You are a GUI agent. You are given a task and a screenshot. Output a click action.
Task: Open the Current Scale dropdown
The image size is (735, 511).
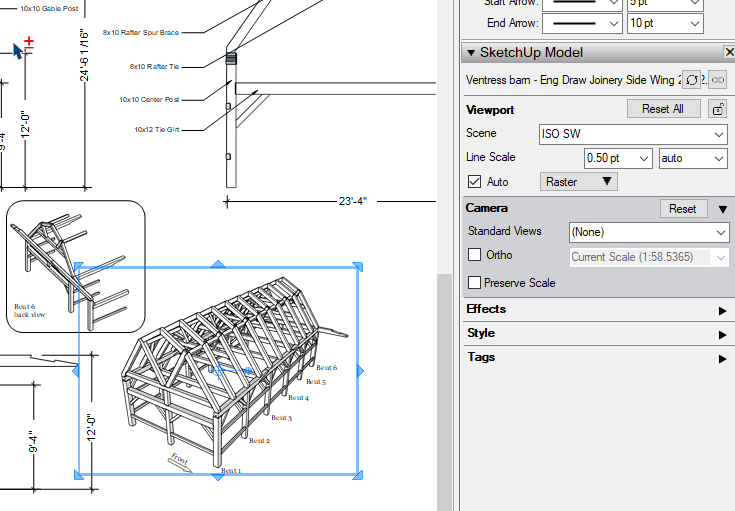pyautogui.click(x=649, y=257)
